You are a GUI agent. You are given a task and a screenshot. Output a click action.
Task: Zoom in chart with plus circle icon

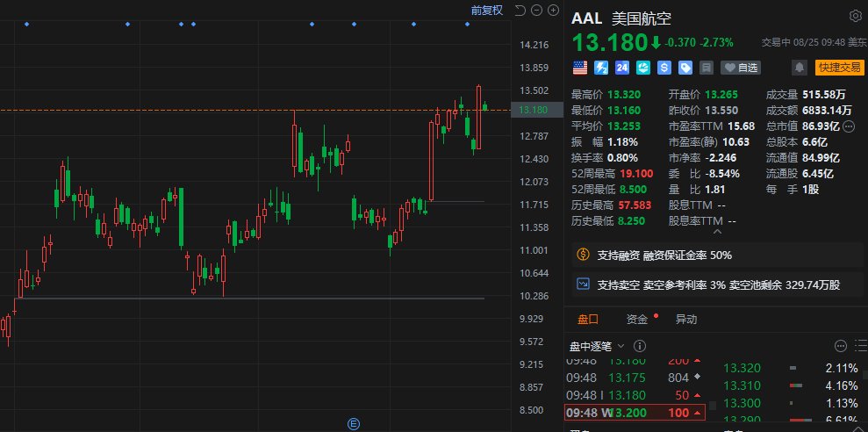[553, 10]
